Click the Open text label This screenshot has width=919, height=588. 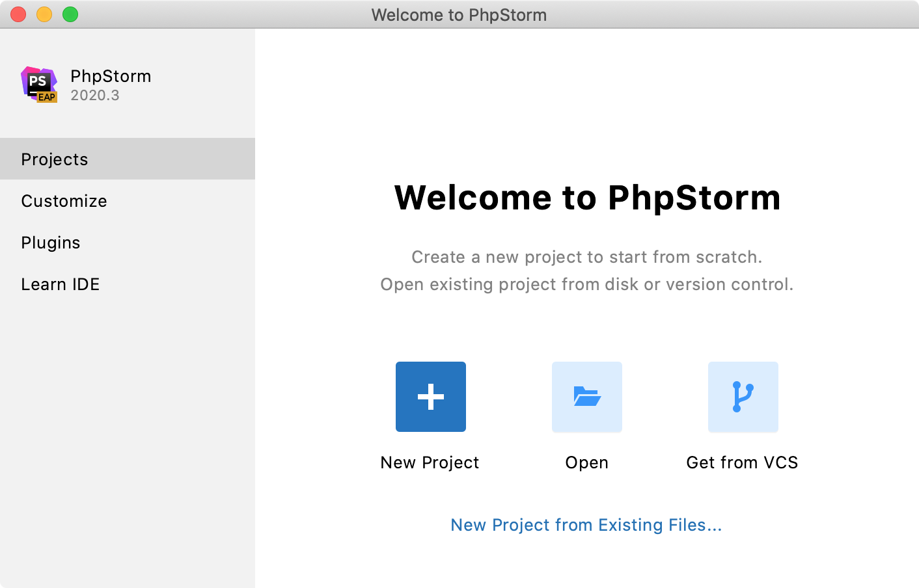tap(586, 462)
